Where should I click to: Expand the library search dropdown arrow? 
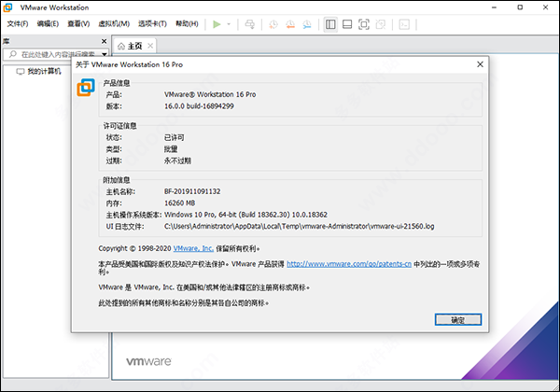click(x=105, y=54)
